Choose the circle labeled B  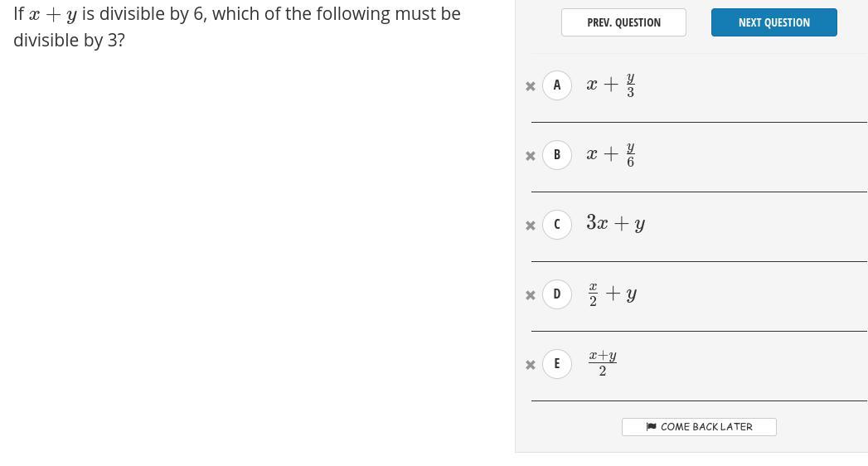click(557, 155)
